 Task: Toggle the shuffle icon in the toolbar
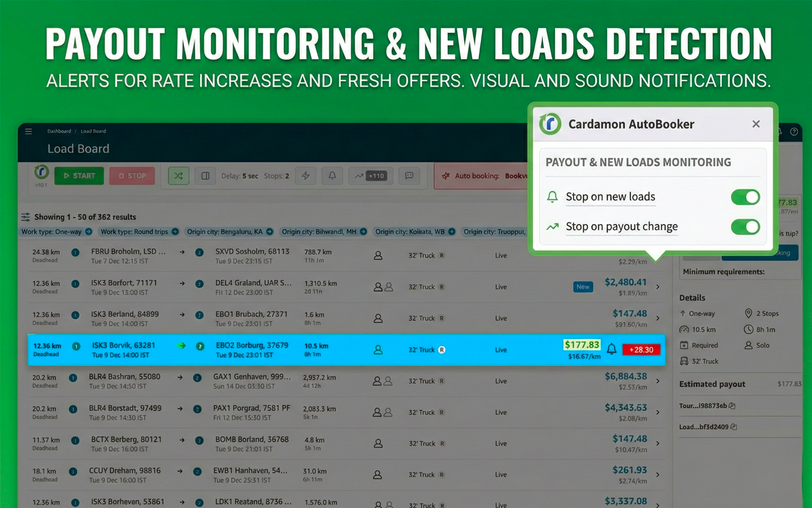[178, 176]
